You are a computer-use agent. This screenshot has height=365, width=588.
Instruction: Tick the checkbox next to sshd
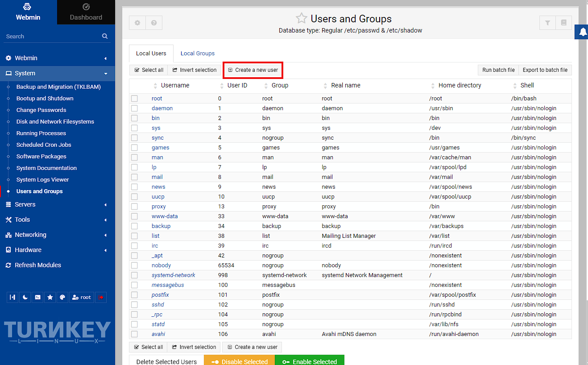[x=134, y=305]
